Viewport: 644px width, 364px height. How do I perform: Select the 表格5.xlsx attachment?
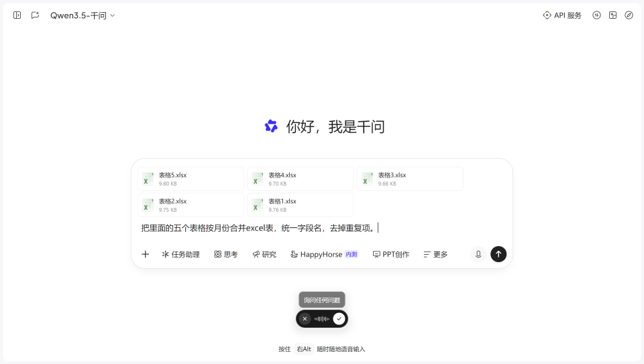click(191, 179)
